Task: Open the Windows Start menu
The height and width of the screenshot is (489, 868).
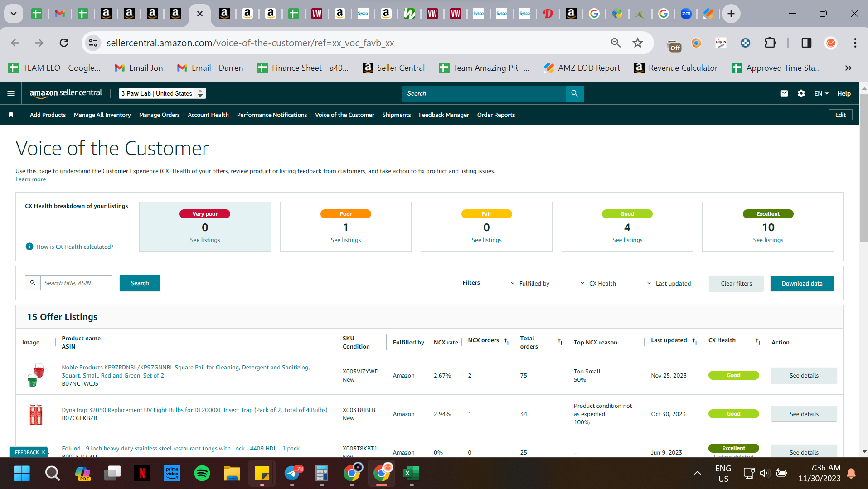Action: tap(22, 474)
